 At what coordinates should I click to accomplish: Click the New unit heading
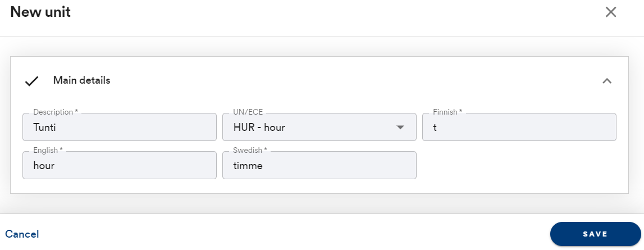click(40, 12)
